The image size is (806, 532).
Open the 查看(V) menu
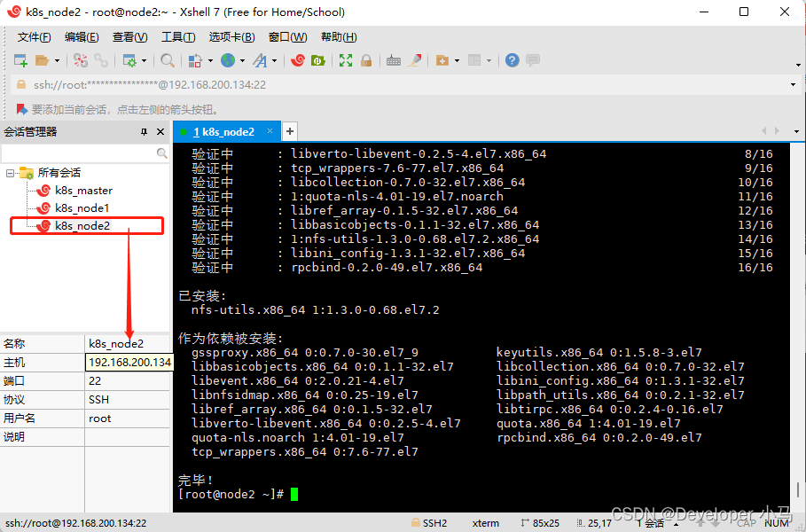click(x=130, y=37)
